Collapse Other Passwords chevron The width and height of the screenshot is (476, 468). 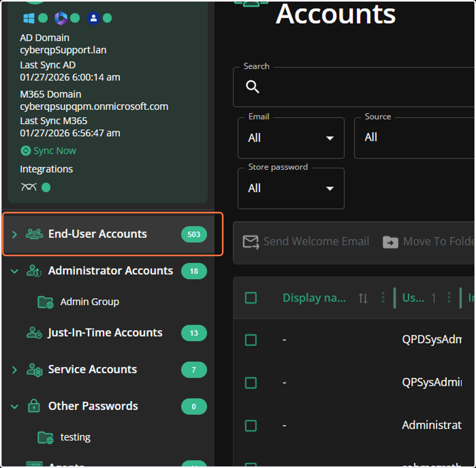(15, 407)
